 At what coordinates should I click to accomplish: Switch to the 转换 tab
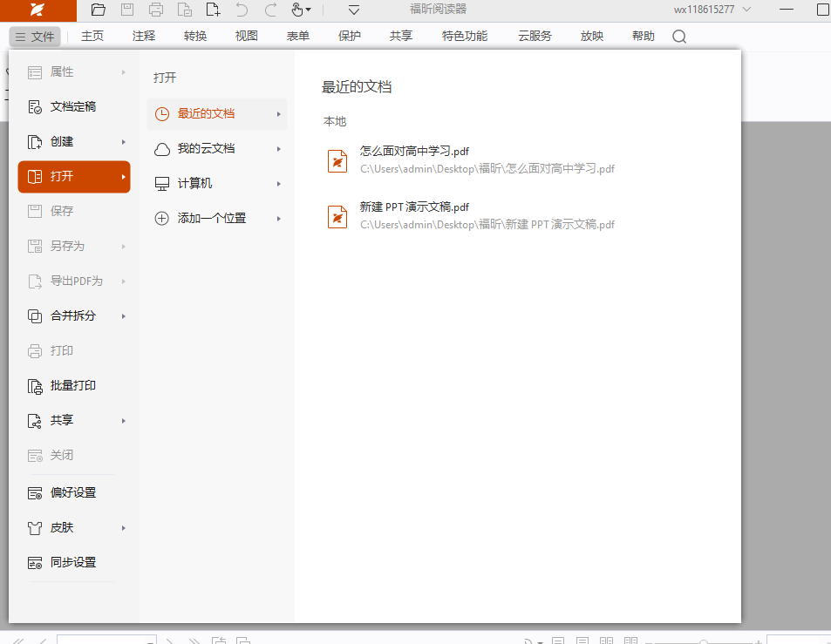(195, 36)
